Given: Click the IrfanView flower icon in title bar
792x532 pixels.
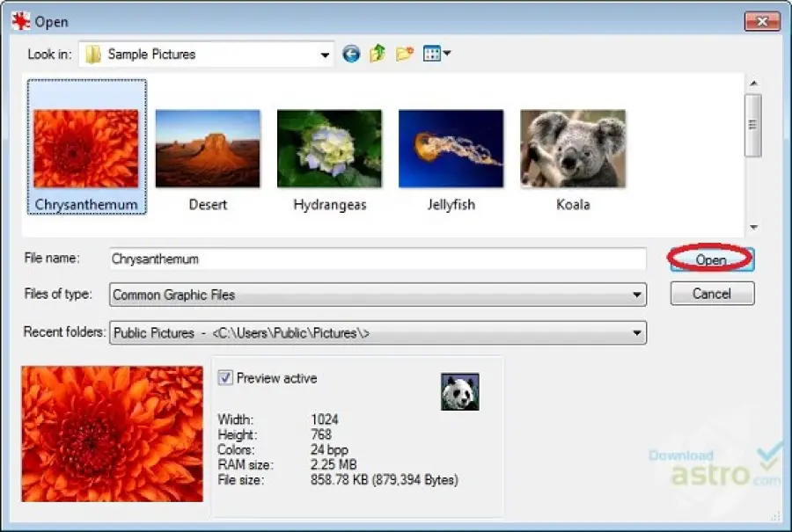Looking at the screenshot, I should point(19,20).
